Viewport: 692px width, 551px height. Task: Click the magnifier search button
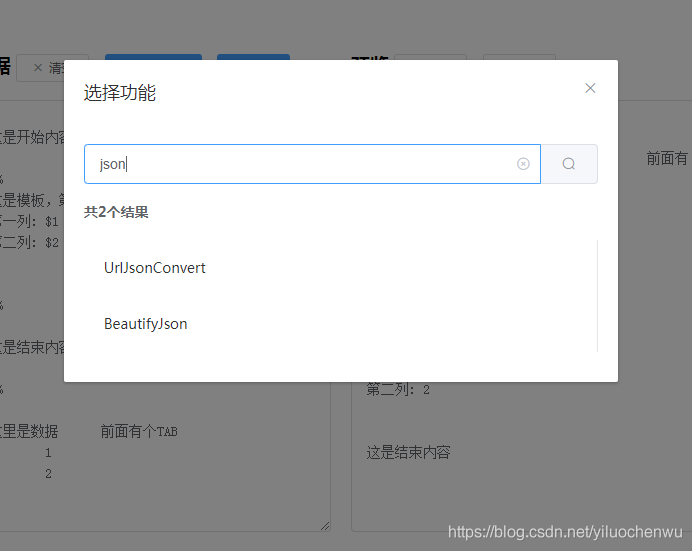pyautogui.click(x=569, y=164)
